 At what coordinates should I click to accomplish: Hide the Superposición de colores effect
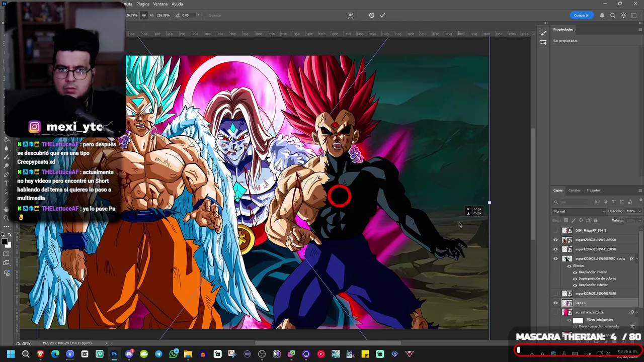coord(575,279)
